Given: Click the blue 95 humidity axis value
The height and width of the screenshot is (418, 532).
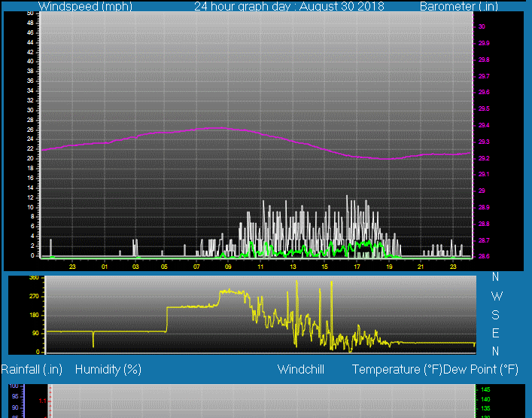Looking at the screenshot, I should 15,396.
